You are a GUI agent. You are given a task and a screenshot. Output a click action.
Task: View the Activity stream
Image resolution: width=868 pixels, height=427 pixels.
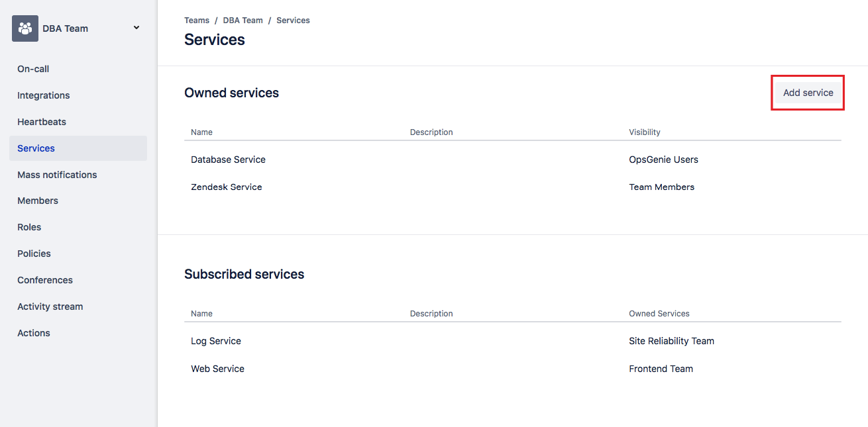point(50,307)
